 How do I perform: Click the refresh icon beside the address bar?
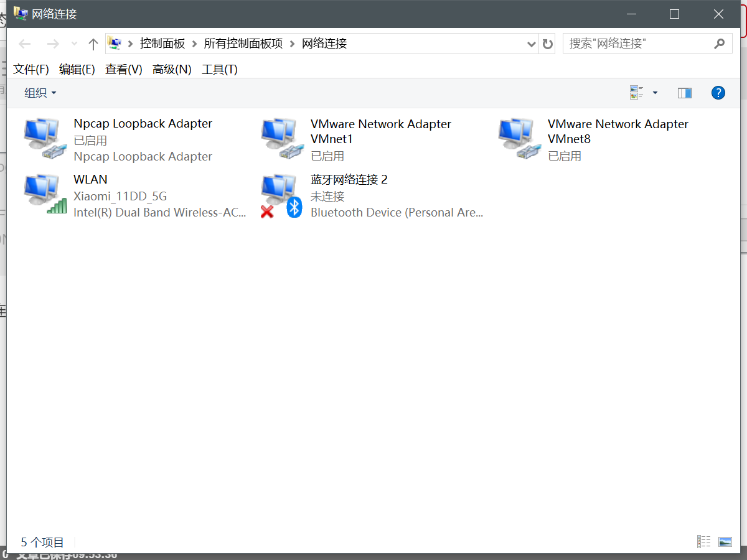click(547, 43)
